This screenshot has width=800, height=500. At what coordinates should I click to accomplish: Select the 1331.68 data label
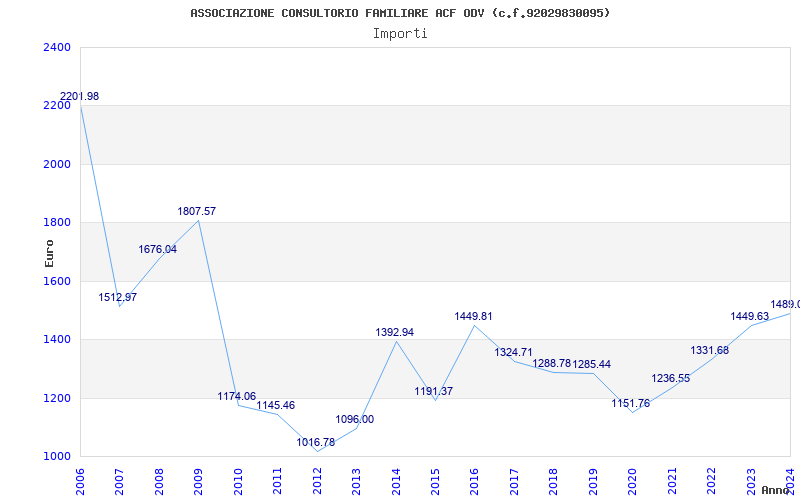[x=710, y=351]
